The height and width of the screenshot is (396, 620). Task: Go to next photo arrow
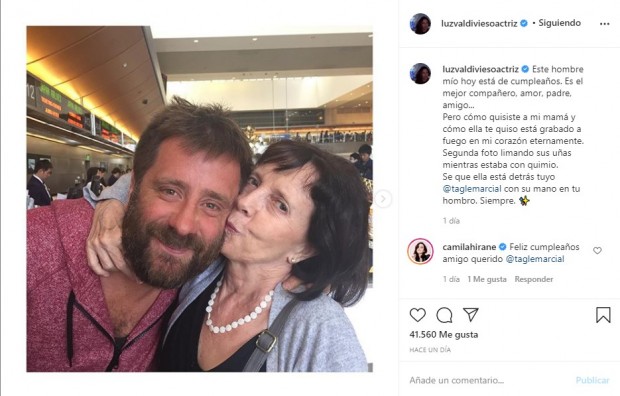(x=383, y=199)
